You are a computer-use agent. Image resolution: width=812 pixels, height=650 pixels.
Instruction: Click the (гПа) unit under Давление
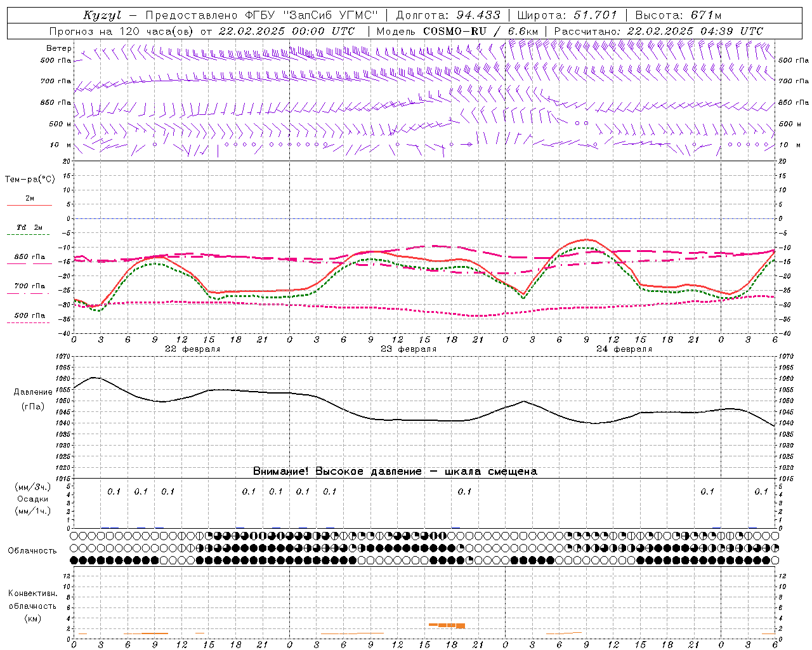[x=33, y=406]
